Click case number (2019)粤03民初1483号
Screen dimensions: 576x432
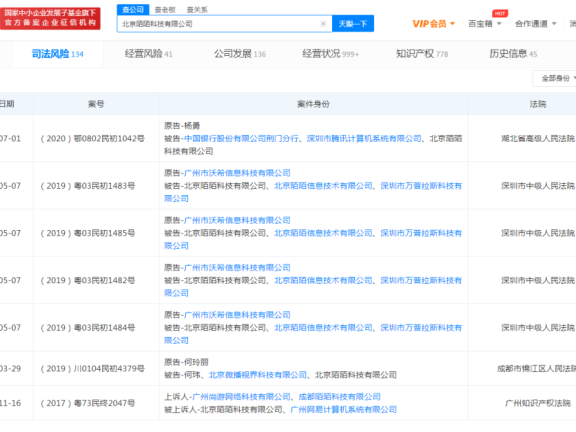[87, 186]
